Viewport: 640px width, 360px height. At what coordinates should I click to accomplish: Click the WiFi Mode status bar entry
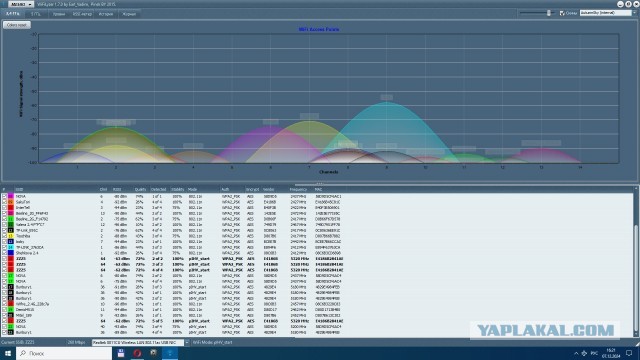(x=212, y=342)
